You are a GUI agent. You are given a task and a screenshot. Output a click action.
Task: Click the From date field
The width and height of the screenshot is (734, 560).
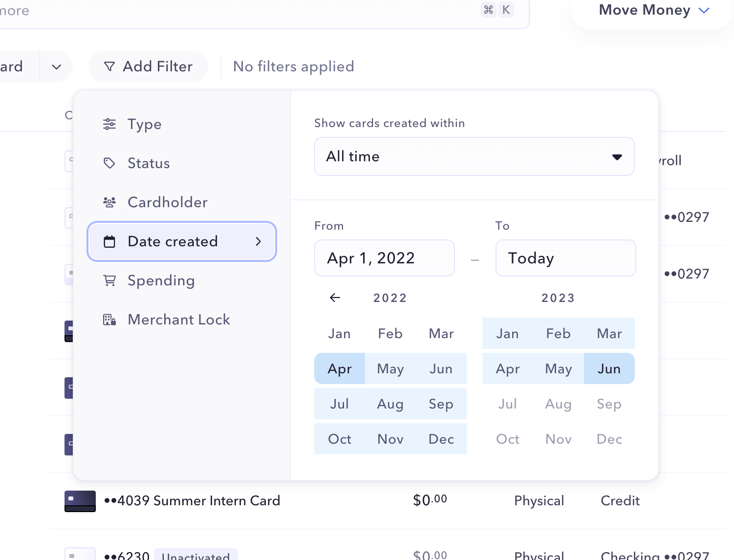tap(385, 258)
